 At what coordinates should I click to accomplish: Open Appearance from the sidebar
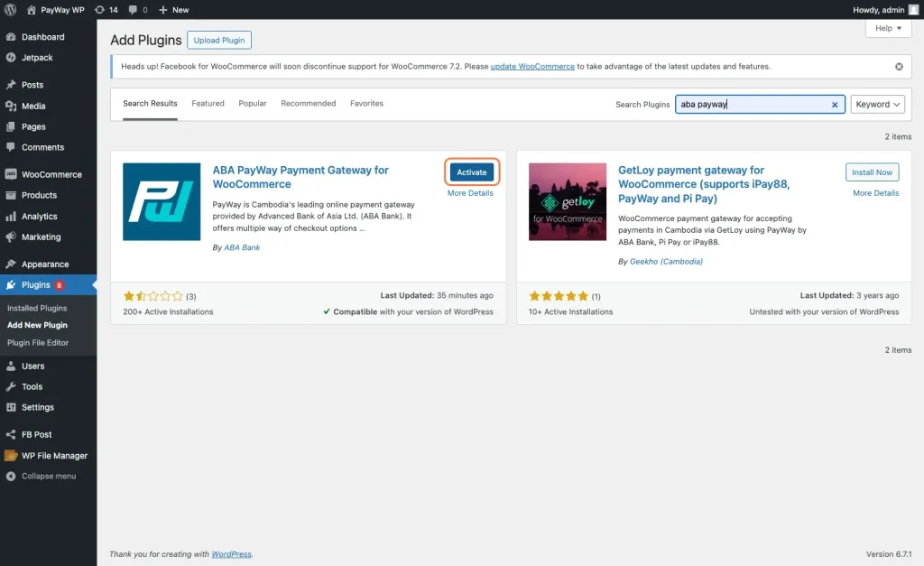43,264
